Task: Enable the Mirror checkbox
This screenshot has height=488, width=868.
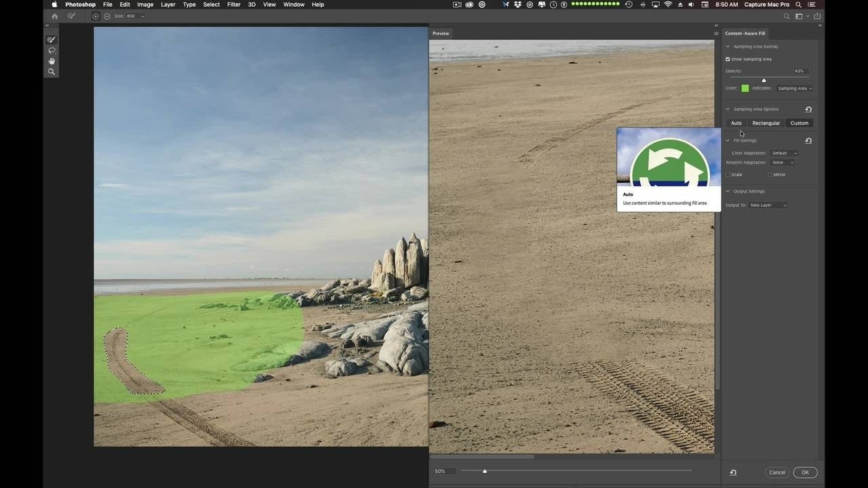Action: tap(770, 175)
